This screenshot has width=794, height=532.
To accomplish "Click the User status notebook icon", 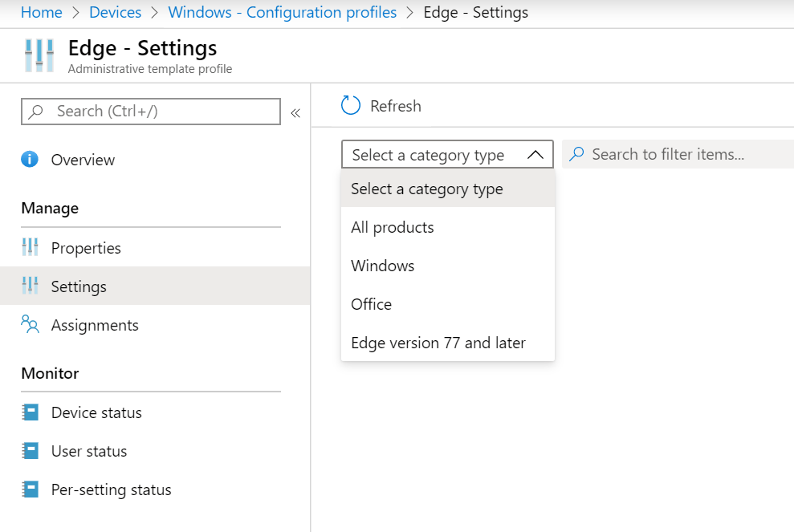I will 30,451.
